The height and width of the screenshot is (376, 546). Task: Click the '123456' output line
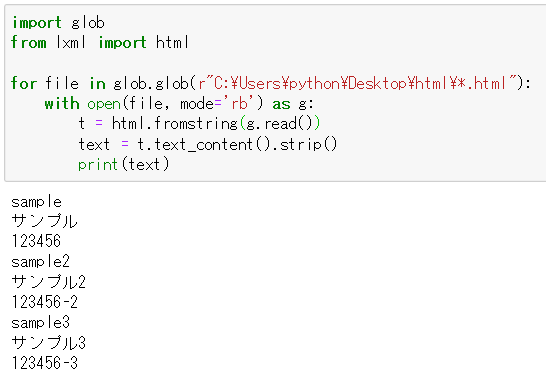click(36, 241)
